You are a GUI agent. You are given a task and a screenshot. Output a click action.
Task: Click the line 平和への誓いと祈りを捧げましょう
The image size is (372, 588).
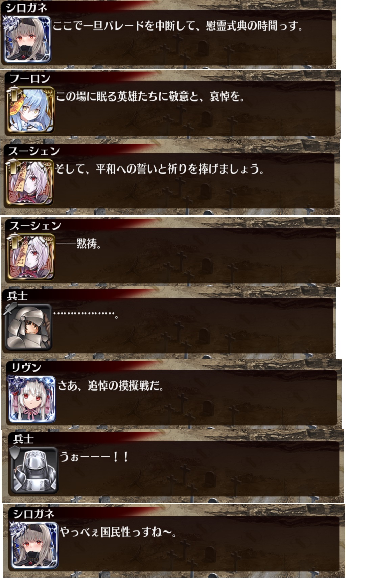click(160, 168)
